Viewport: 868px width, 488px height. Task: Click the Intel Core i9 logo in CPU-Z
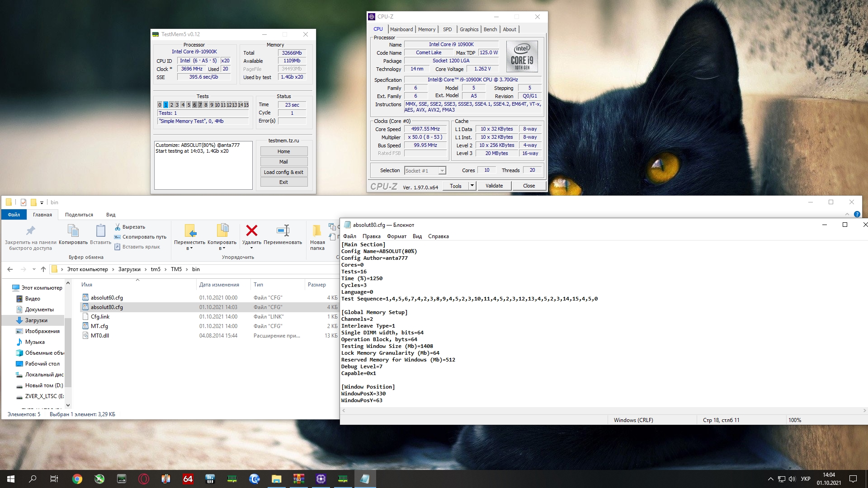click(x=522, y=56)
